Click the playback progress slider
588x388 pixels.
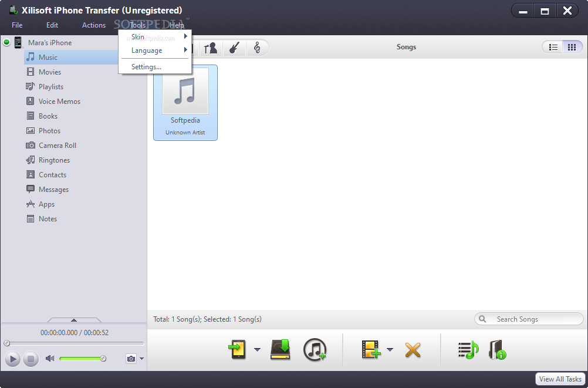point(74,343)
